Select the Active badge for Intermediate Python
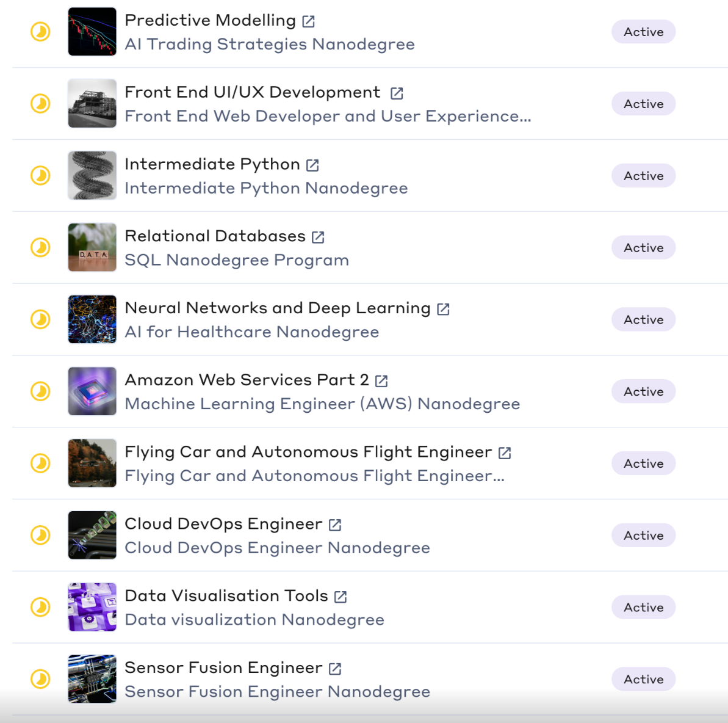728x723 pixels. click(643, 176)
